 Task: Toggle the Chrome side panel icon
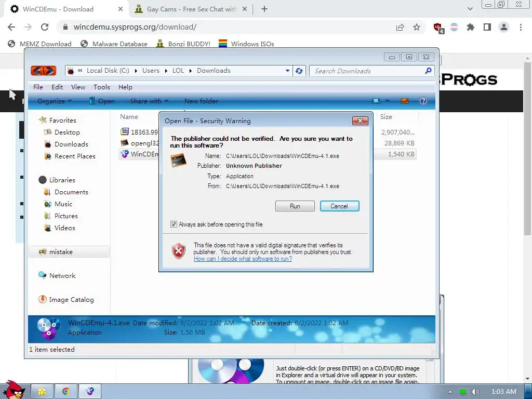(x=487, y=27)
